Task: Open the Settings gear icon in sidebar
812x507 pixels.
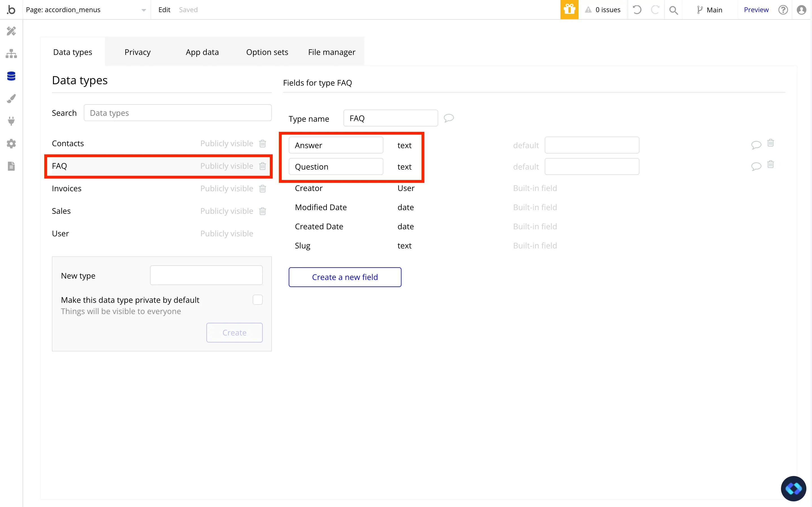Action: click(11, 144)
